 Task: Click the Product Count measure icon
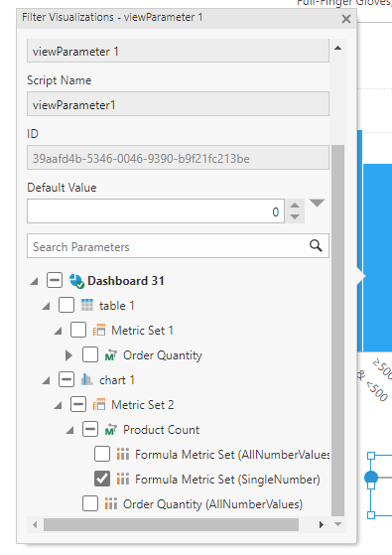coord(111,430)
